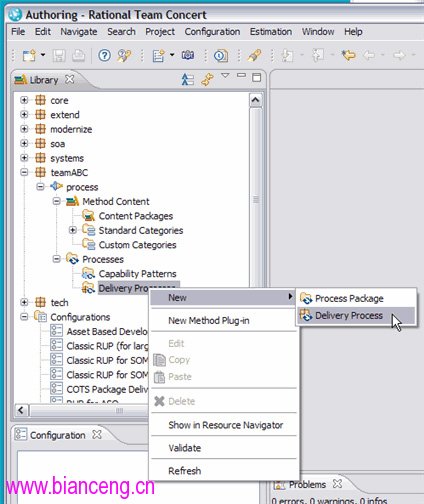The height and width of the screenshot is (504, 424).
Task: Open the Edit menu
Action: point(43,32)
